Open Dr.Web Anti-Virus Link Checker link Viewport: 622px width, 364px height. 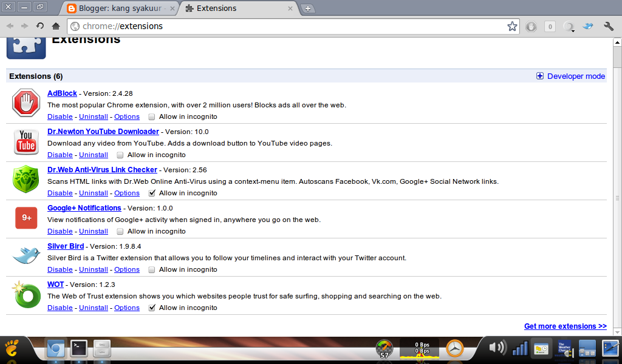pyautogui.click(x=102, y=169)
